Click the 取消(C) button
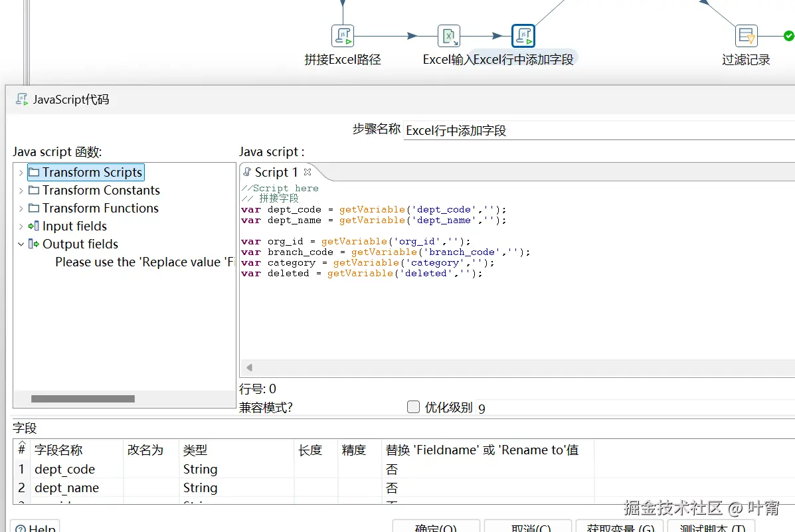The image size is (795, 532). [x=528, y=527]
